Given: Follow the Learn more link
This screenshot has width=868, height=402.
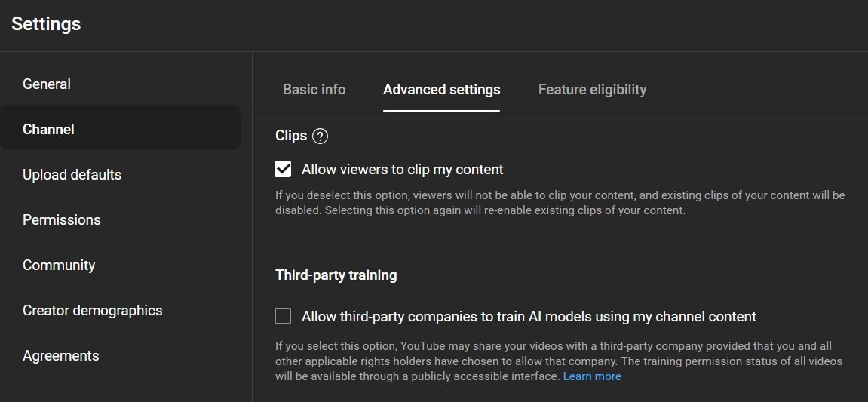Looking at the screenshot, I should [x=592, y=376].
